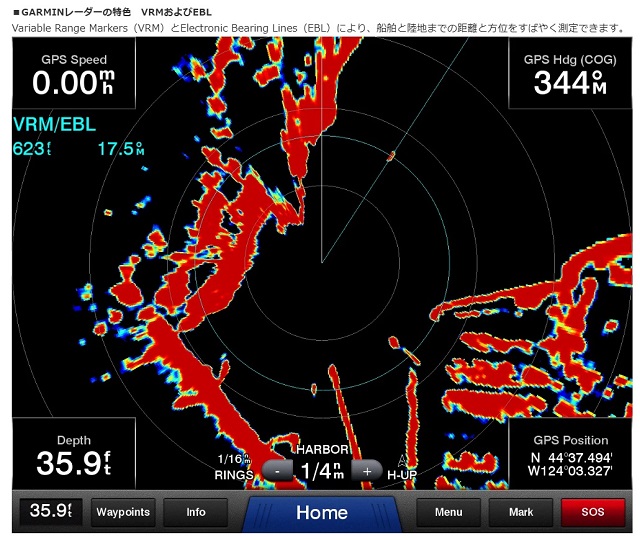The image size is (640, 540).
Task: Open the Menu
Action: (x=448, y=512)
